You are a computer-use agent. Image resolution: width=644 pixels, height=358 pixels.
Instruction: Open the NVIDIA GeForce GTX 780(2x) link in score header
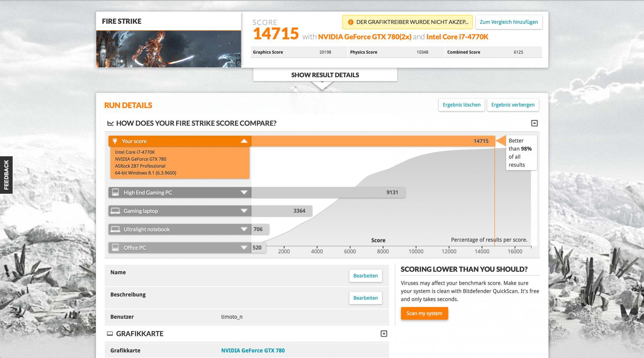[365, 37]
